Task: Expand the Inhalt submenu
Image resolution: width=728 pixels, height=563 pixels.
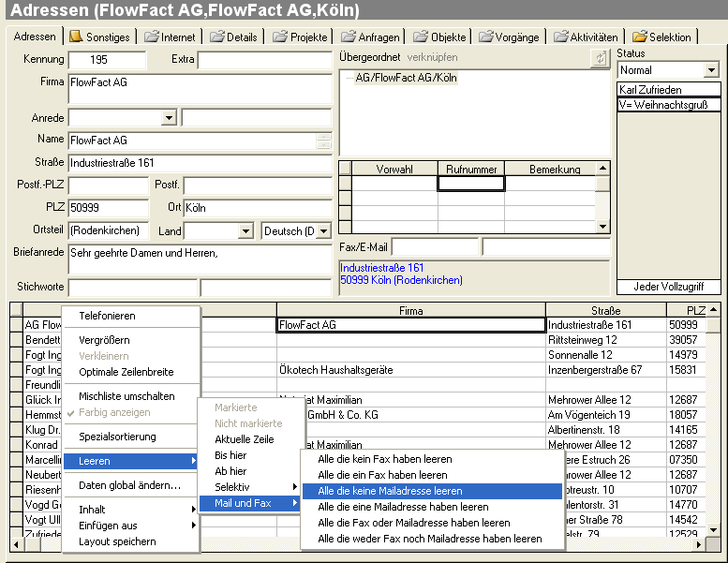Action: [x=132, y=510]
